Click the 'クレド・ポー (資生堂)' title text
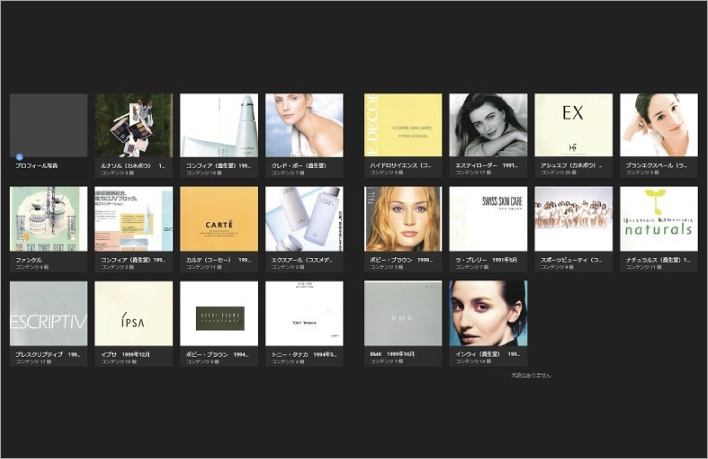 coord(298,166)
